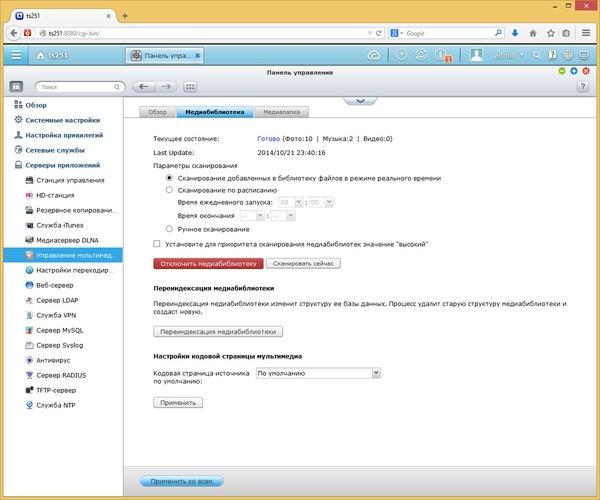Go back in the Firefox browser
Screen dimensions: 600x500
pyautogui.click(x=14, y=33)
